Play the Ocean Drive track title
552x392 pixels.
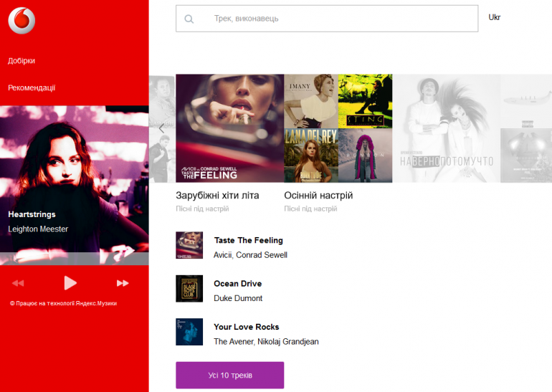[237, 284]
